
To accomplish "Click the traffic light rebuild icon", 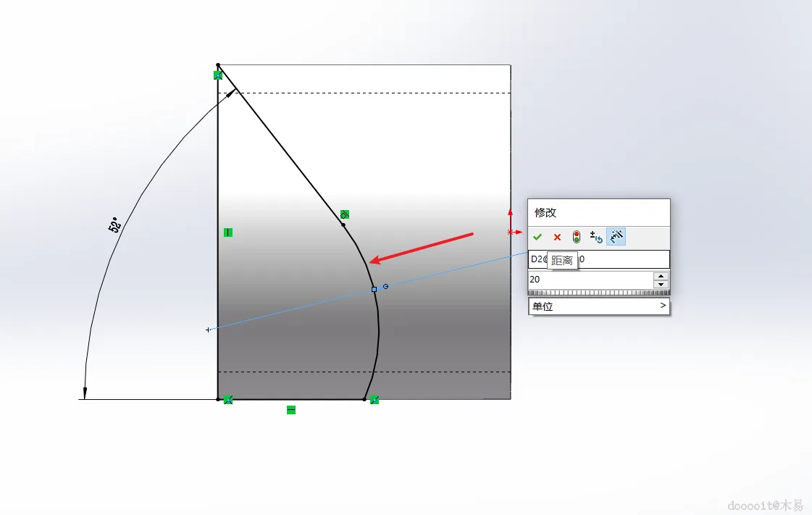I will tap(577, 237).
